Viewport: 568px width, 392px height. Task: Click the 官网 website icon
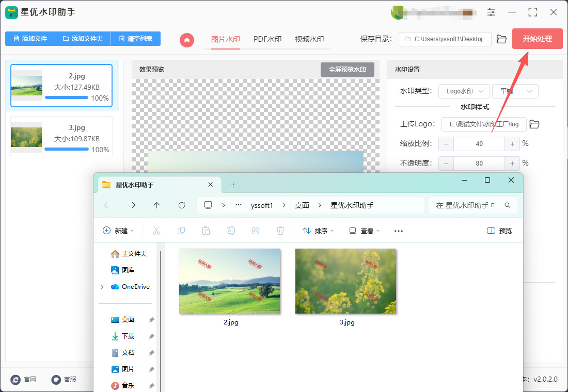tap(16, 379)
